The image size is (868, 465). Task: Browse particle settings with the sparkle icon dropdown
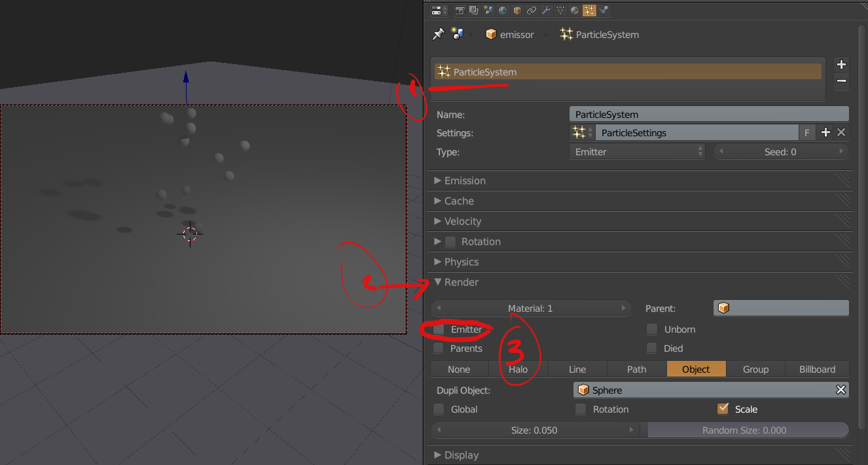[x=582, y=133]
